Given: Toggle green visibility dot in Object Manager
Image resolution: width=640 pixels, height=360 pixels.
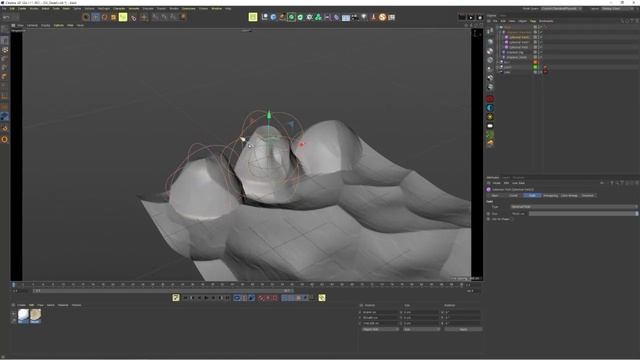Looking at the screenshot, I should click(535, 67).
